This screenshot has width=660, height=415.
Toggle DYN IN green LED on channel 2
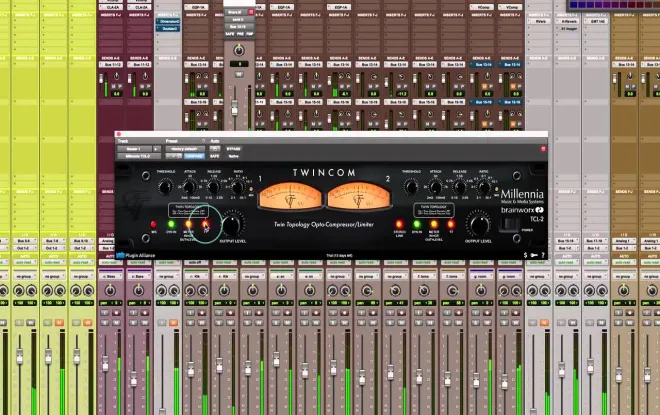point(416,224)
